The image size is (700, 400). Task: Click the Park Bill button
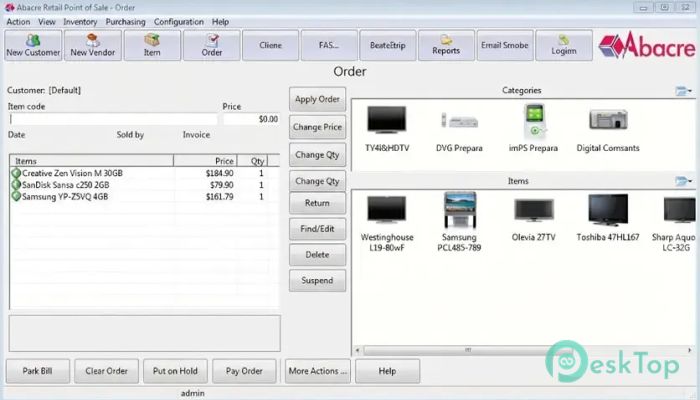pyautogui.click(x=38, y=371)
